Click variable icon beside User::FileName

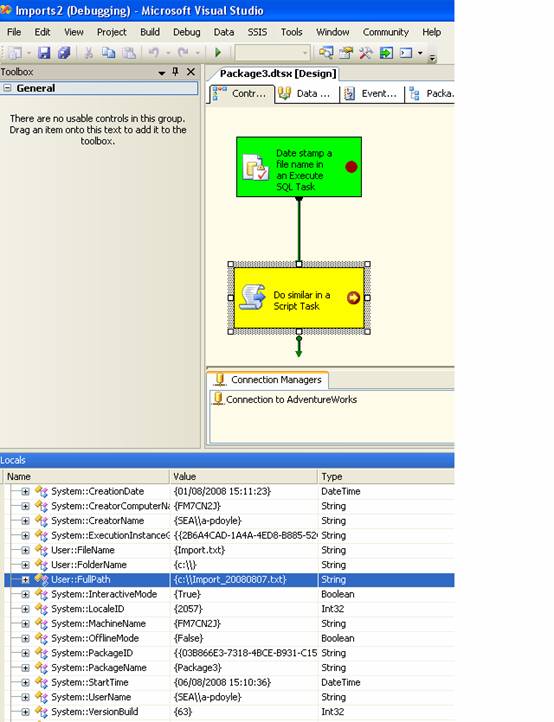click(x=41, y=550)
